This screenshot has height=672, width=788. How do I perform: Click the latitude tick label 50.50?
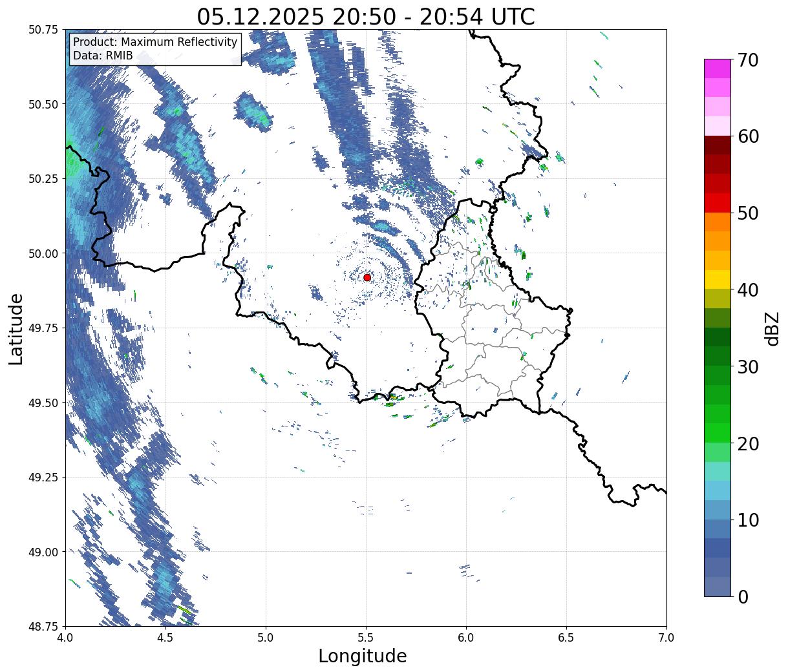pos(45,104)
